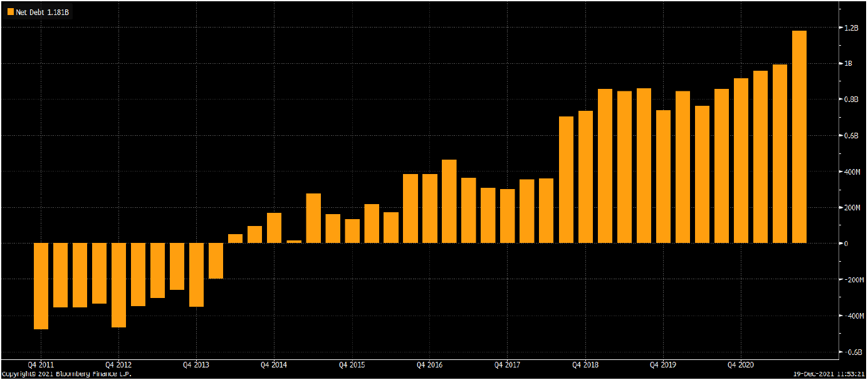Click the 1.2B y-axis label
The height and width of the screenshot is (380, 868).
click(850, 28)
